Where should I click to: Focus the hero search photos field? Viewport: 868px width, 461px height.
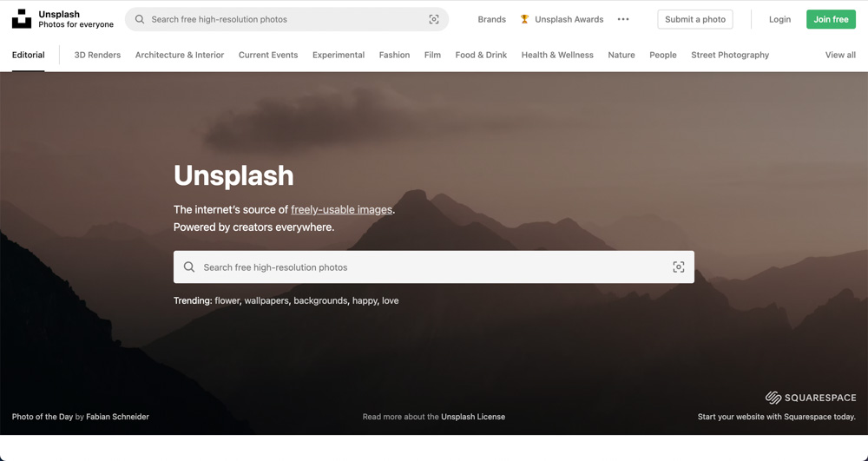pyautogui.click(x=433, y=267)
